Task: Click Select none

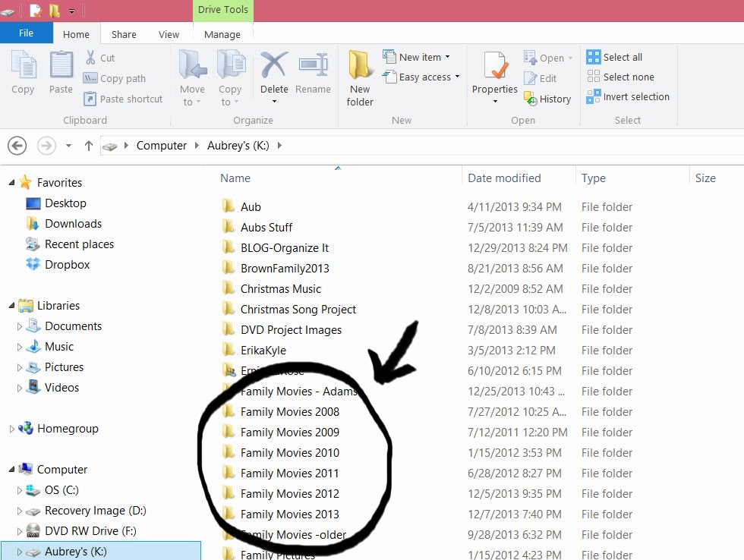Action: [x=620, y=77]
